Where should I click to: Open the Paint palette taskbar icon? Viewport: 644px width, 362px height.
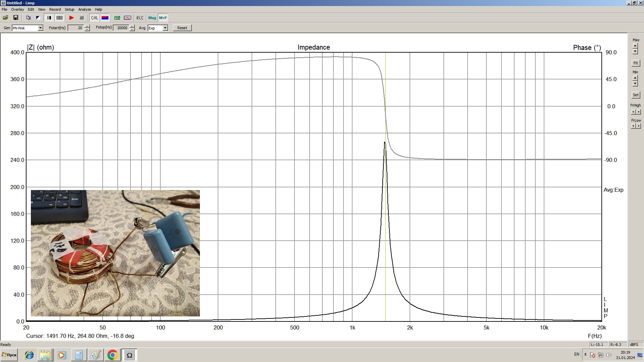coord(95,355)
